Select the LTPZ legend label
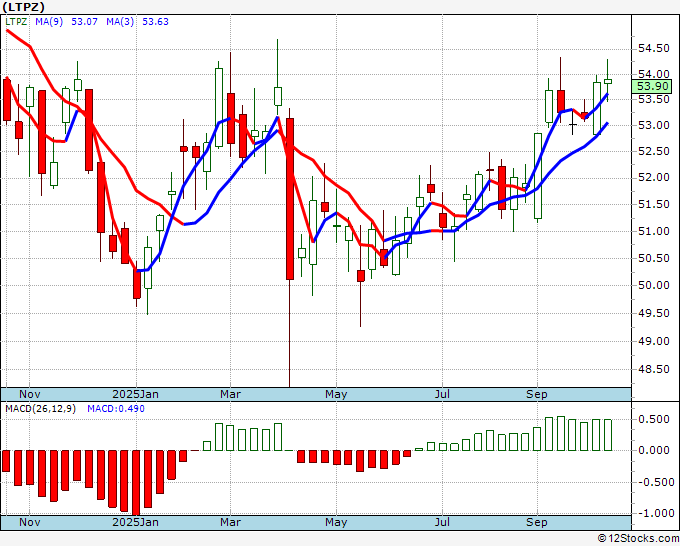680x546 pixels. pyautogui.click(x=16, y=22)
